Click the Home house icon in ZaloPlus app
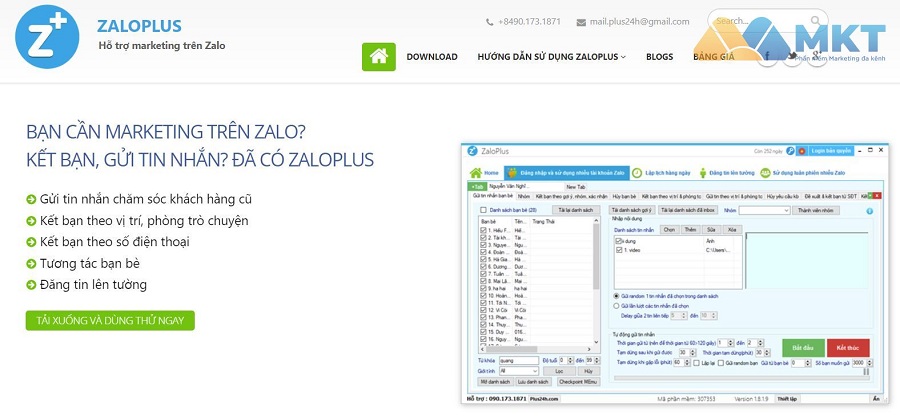 coord(476,173)
